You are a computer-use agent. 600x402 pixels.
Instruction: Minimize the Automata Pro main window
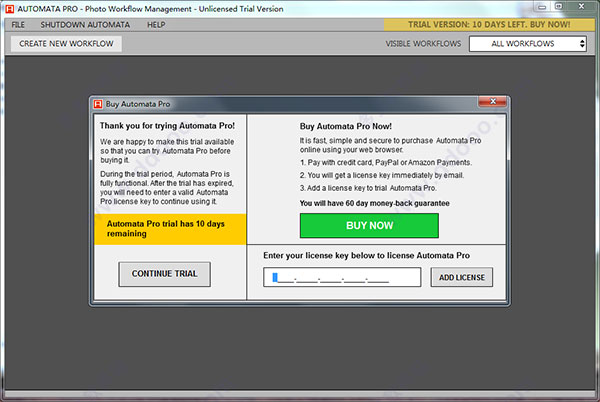coord(542,7)
